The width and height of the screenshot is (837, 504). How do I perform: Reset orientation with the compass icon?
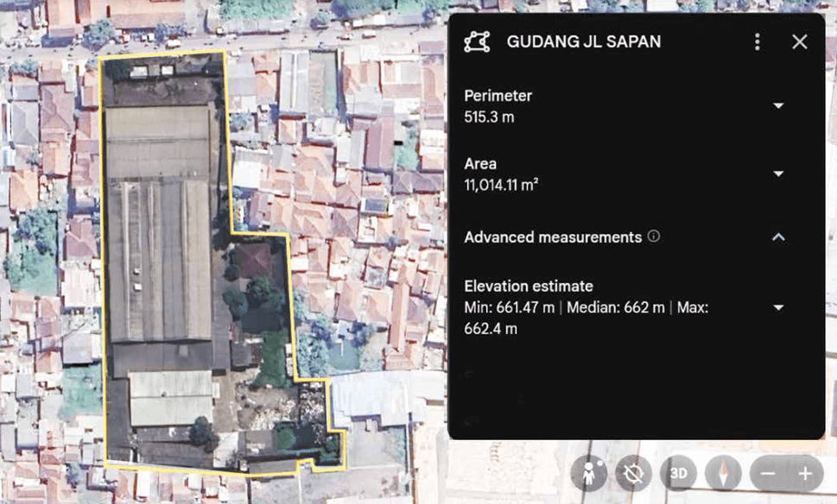pos(723,474)
